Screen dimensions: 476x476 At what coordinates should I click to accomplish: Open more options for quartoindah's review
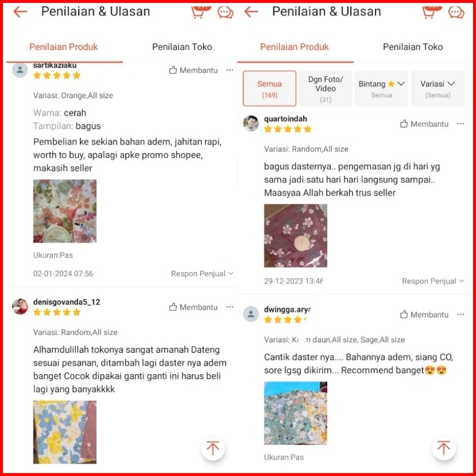461,123
